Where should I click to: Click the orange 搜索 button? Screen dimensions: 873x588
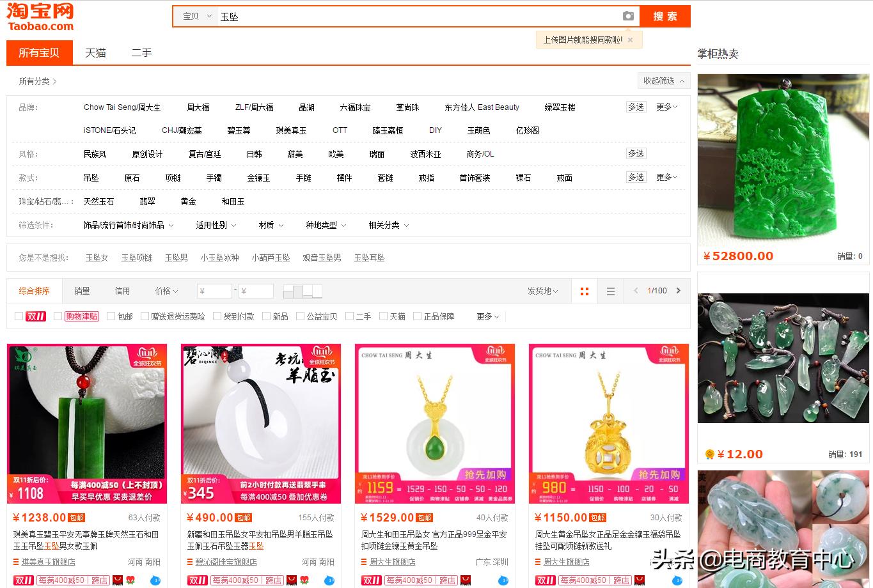pos(665,16)
